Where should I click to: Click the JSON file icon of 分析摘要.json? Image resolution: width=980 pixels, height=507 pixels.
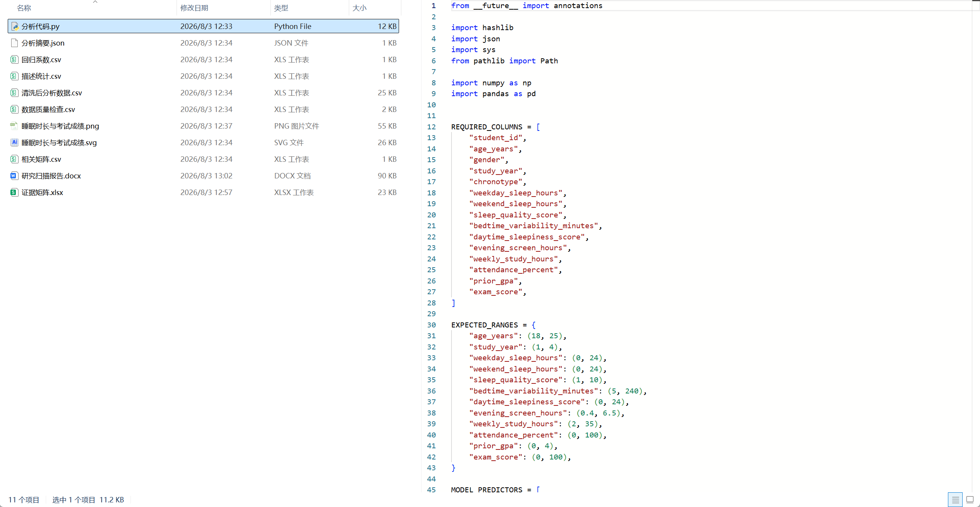(14, 43)
